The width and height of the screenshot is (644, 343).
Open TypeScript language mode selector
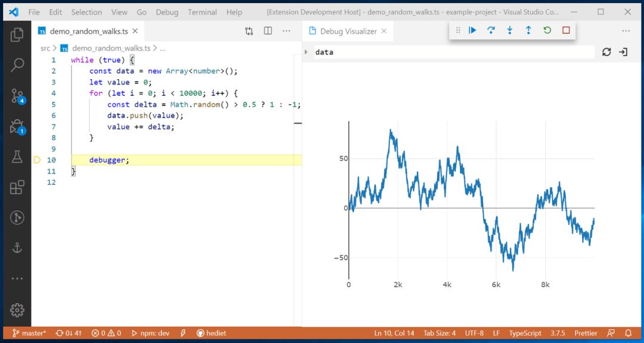click(x=525, y=333)
